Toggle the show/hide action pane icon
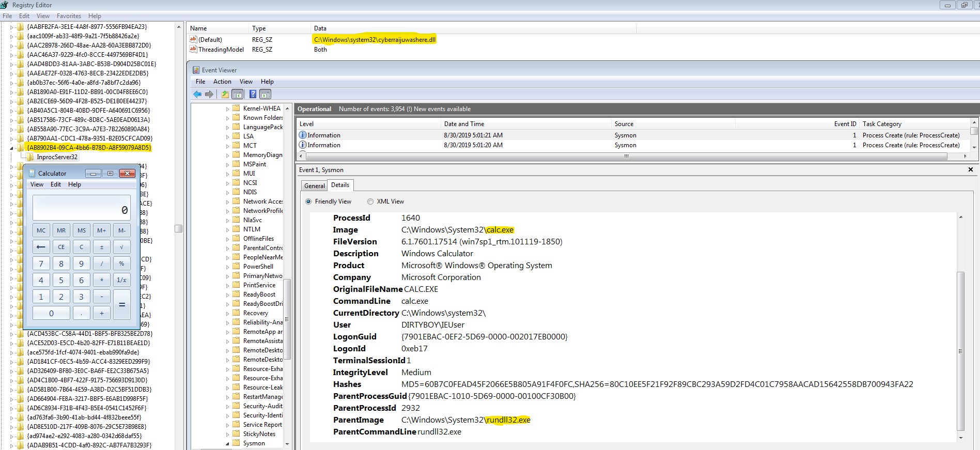The height and width of the screenshot is (450, 980). click(x=265, y=94)
